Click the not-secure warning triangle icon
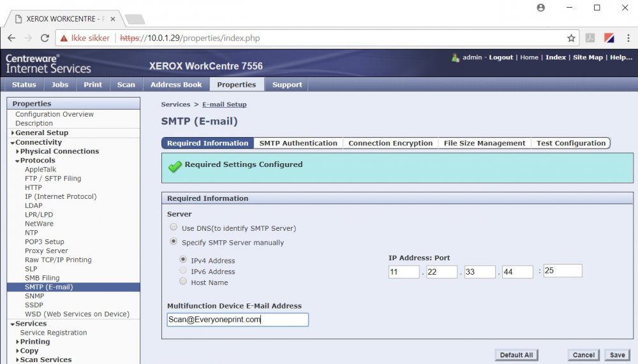Image resolution: width=638 pixels, height=364 pixels. tap(64, 38)
